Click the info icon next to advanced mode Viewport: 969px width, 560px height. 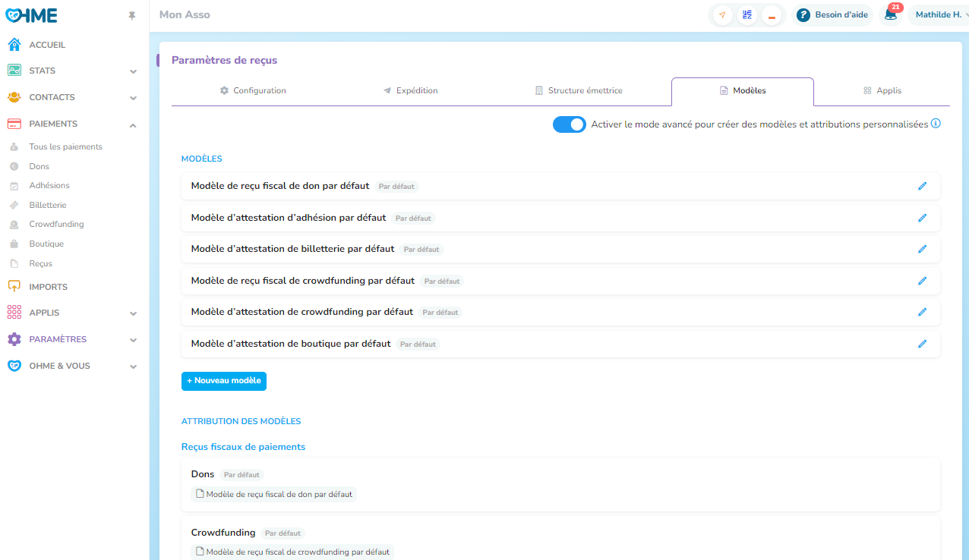coord(936,124)
